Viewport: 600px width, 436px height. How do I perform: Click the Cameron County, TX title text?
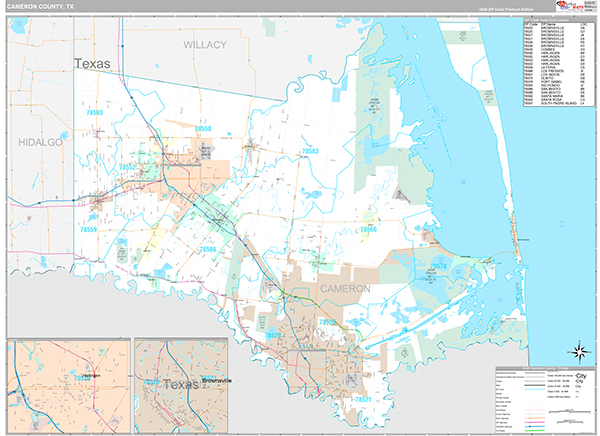tap(40, 7)
